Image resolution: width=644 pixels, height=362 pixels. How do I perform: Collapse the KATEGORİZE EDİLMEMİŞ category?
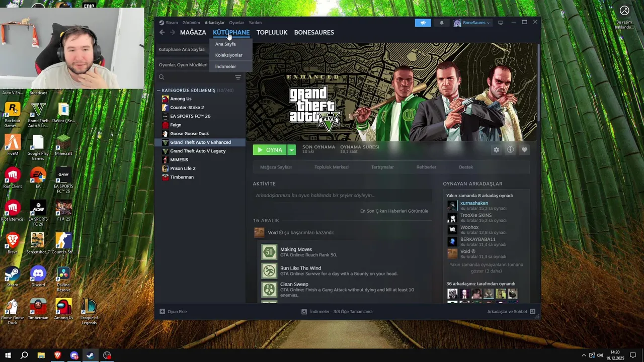(159, 90)
